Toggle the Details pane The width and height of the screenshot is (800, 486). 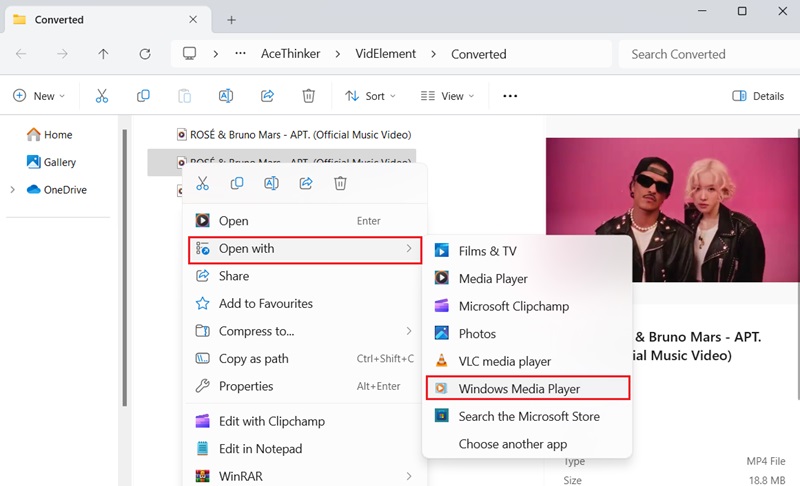(758, 96)
